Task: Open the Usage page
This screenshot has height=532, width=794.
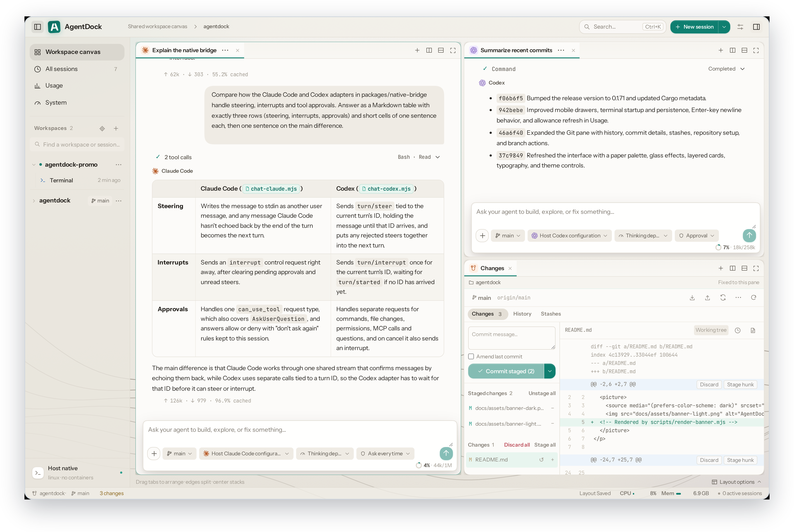Action: [77, 86]
